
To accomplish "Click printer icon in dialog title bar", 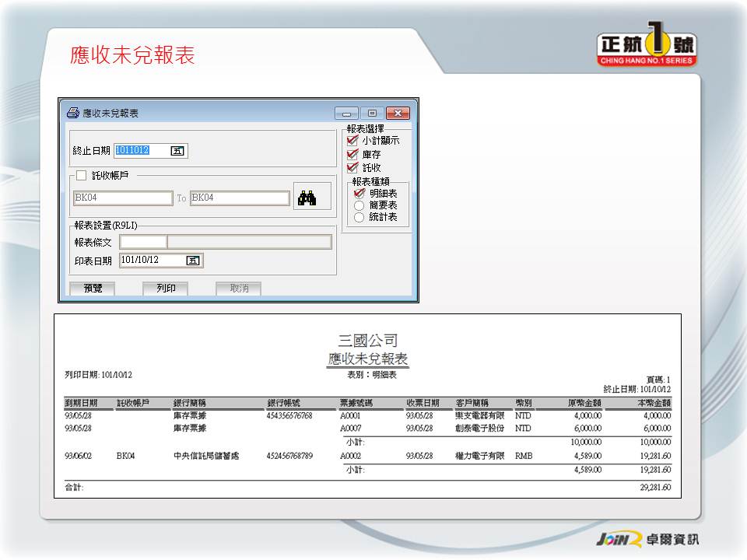I will pyautogui.click(x=72, y=113).
